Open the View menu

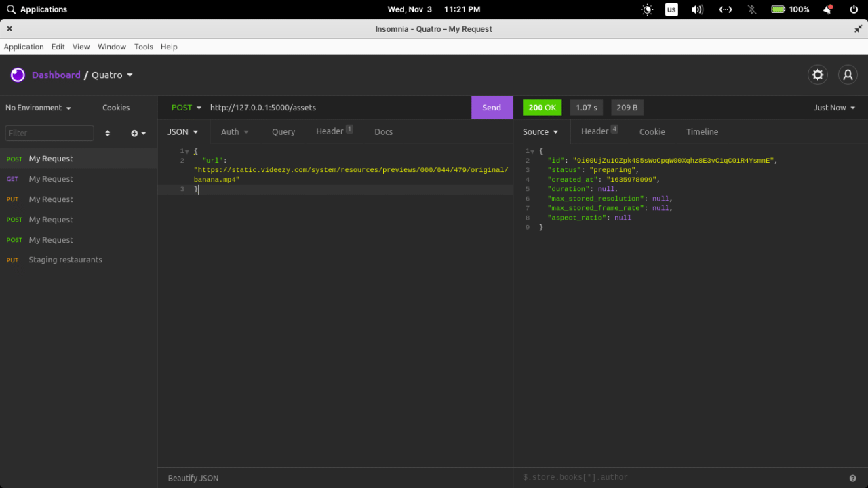pyautogui.click(x=81, y=47)
